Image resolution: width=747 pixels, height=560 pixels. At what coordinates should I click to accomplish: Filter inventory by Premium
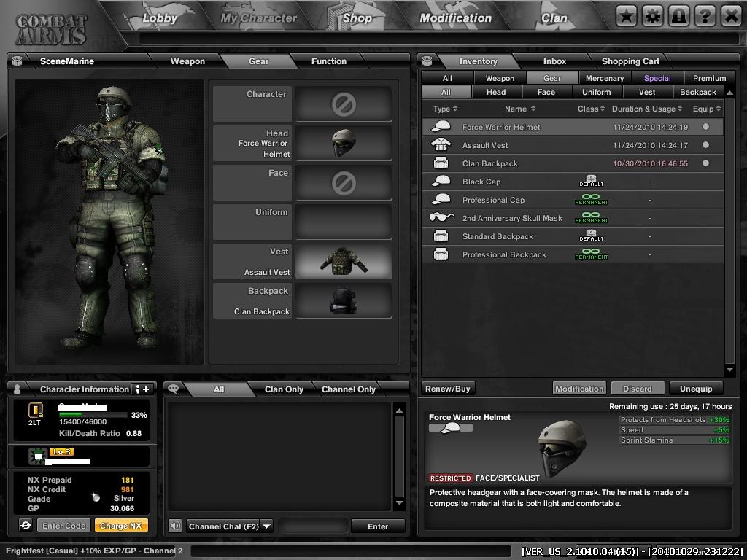(x=709, y=78)
